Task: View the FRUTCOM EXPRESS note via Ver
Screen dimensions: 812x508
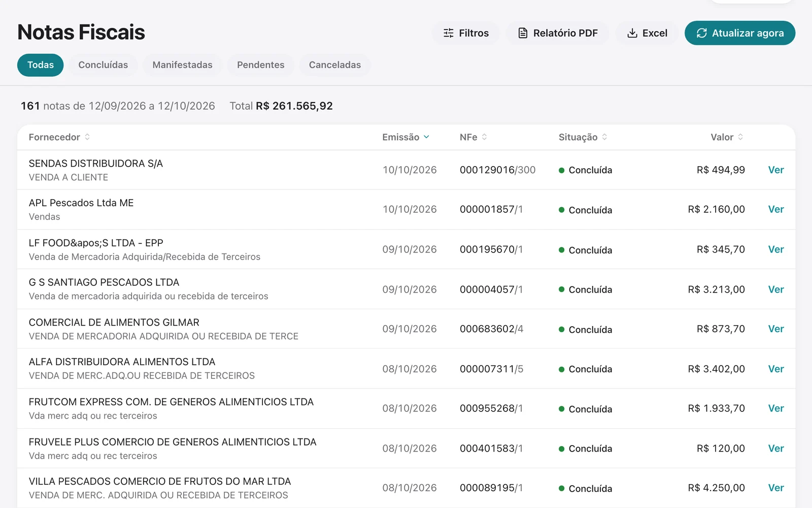Action: click(x=776, y=408)
